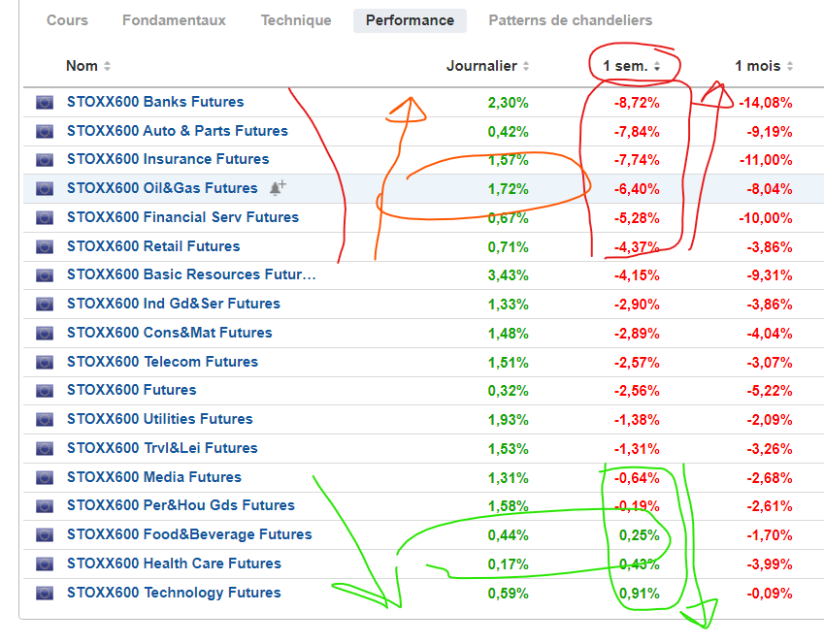Click the 2,30% daily value for Banks
The height and width of the screenshot is (644, 824).
509,103
